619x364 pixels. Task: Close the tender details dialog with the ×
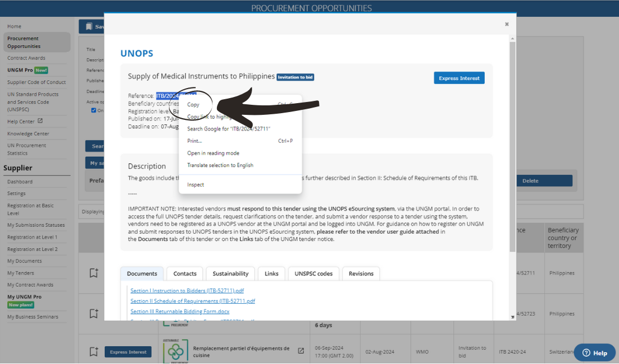[x=506, y=25]
